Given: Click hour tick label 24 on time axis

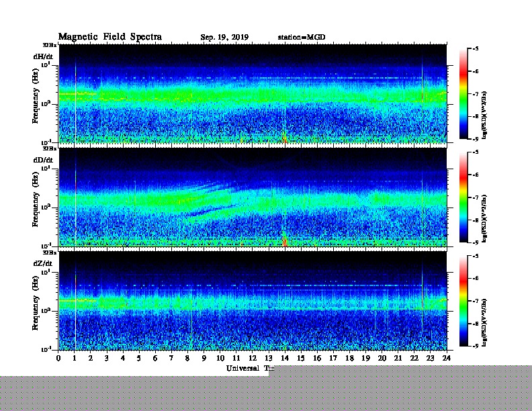Looking at the screenshot, I should pyautogui.click(x=447, y=358).
